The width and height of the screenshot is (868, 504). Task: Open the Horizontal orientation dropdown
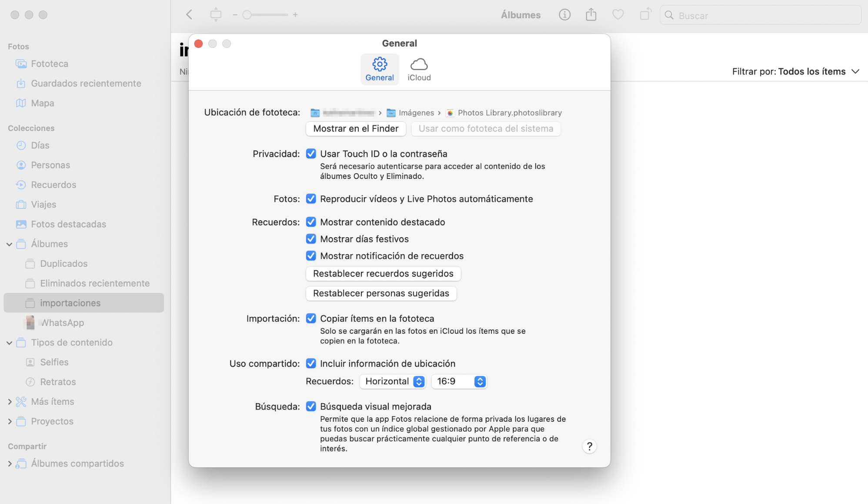(x=392, y=381)
